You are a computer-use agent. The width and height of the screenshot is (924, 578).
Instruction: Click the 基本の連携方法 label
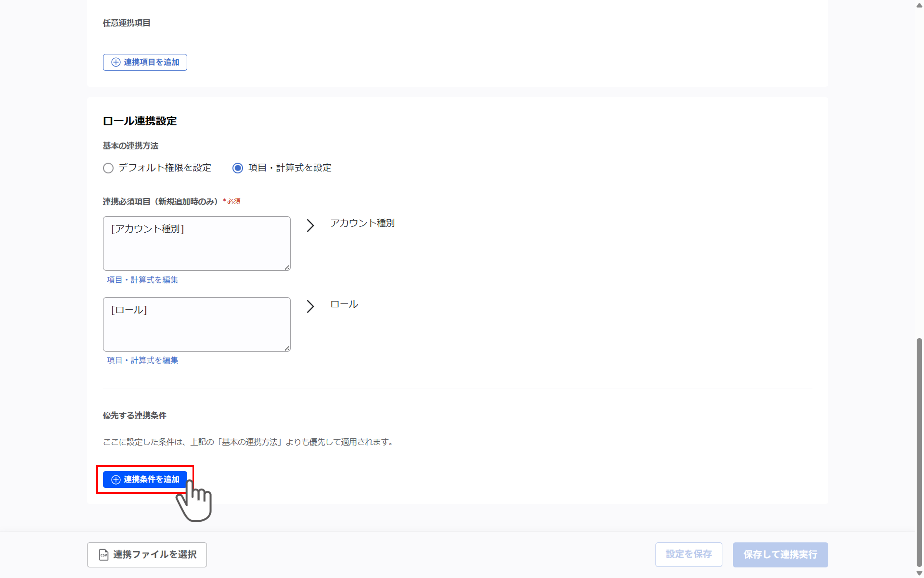click(x=131, y=146)
